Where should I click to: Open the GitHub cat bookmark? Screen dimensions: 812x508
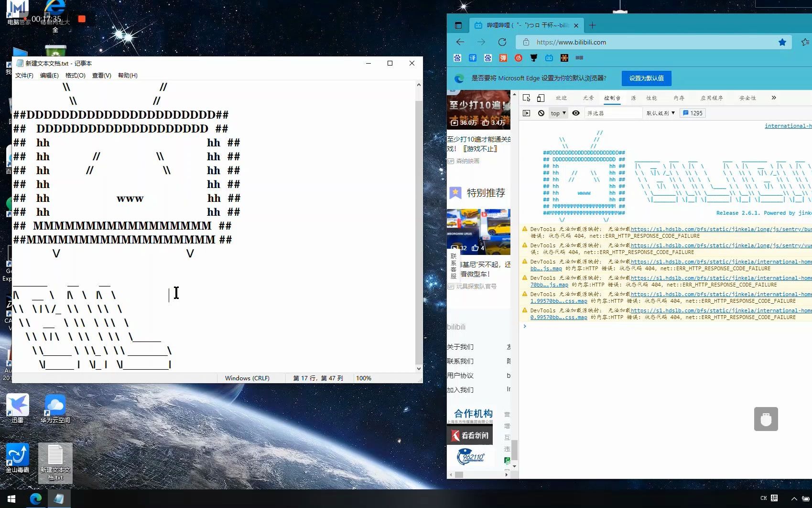tap(534, 58)
